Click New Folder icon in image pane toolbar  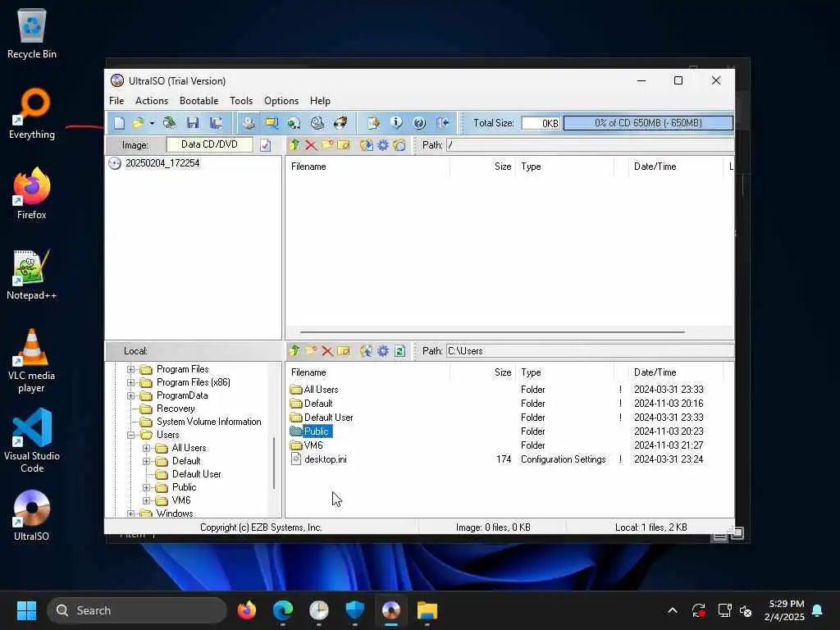pyautogui.click(x=327, y=144)
